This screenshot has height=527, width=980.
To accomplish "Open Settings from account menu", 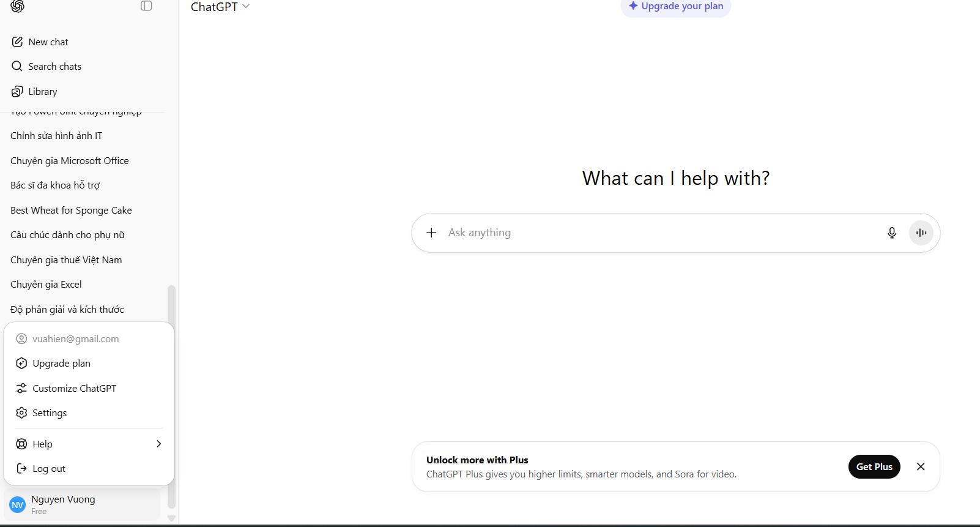I will coord(89,413).
